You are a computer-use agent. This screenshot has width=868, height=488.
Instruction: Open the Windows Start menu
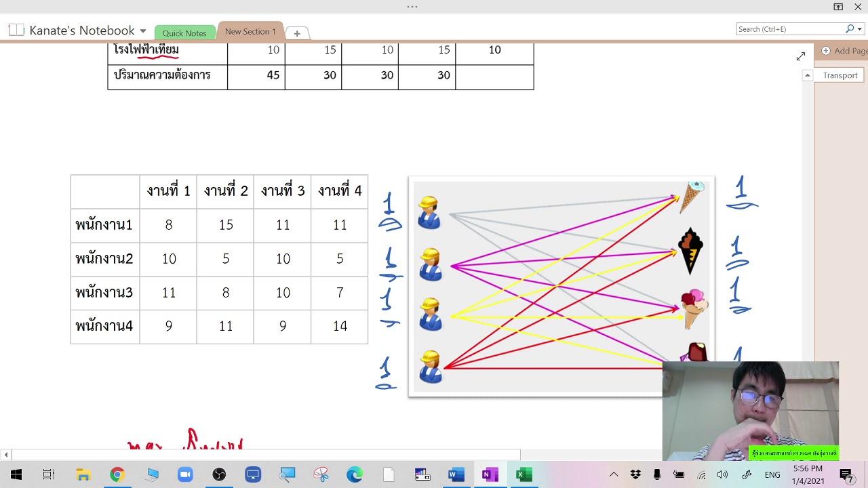[16, 474]
